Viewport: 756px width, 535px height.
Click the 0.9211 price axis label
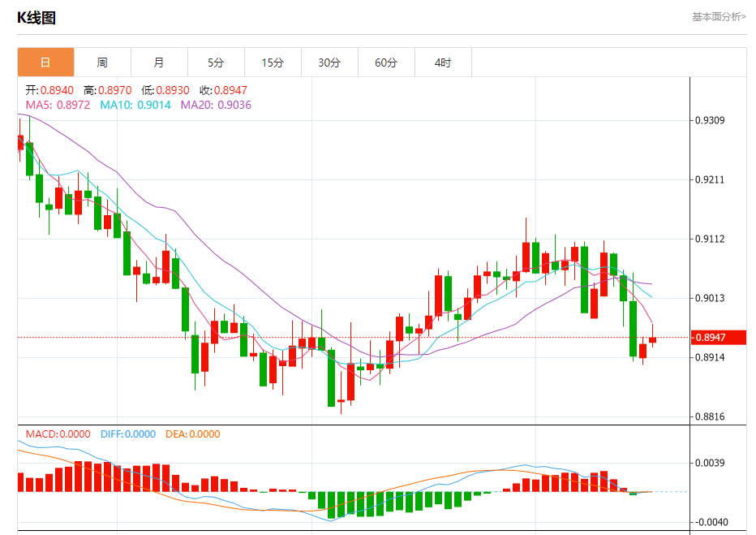pos(710,179)
